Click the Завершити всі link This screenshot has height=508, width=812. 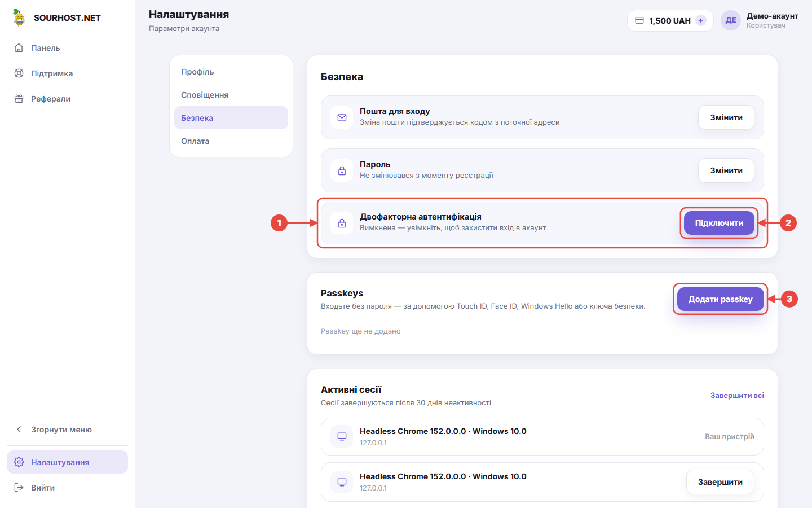tap(737, 396)
